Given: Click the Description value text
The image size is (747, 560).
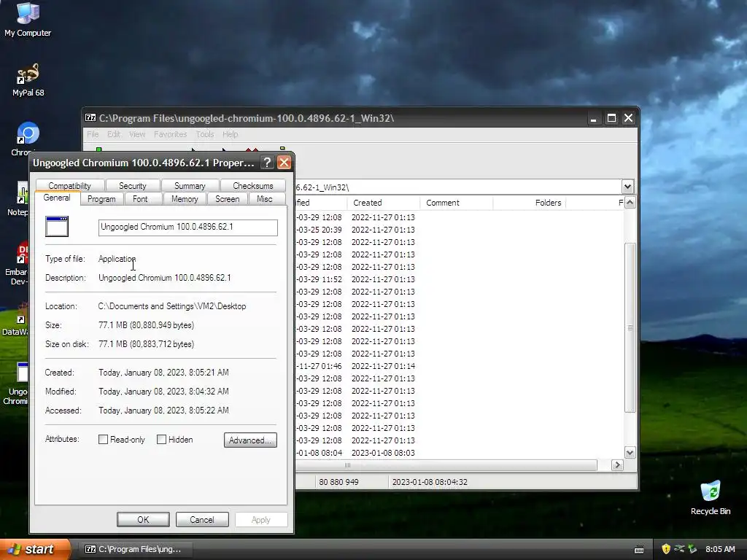Looking at the screenshot, I should coord(164,278).
